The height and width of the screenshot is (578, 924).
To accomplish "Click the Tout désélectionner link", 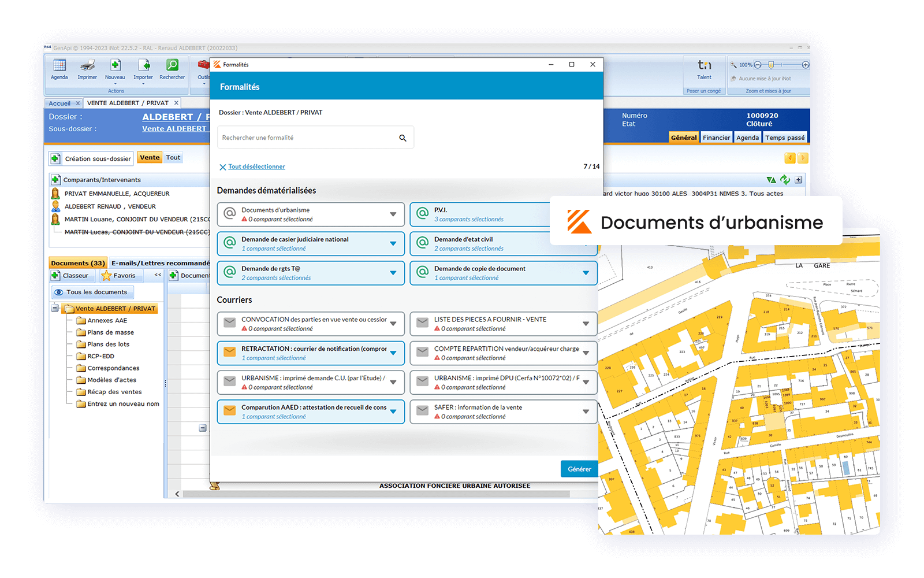I will coord(256,166).
